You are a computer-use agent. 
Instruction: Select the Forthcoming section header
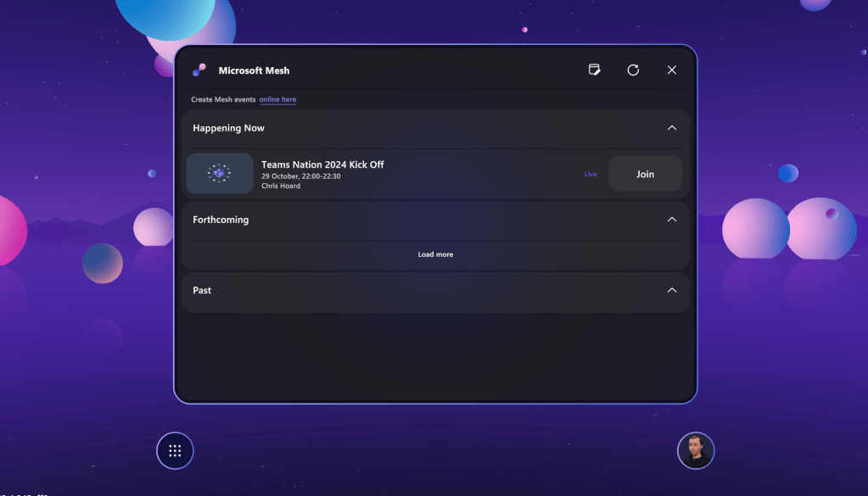coord(221,220)
